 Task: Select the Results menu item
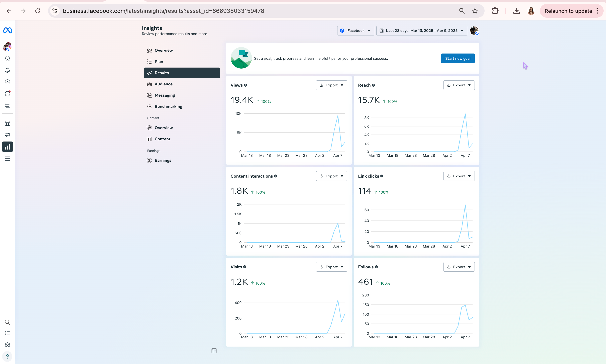tap(182, 73)
